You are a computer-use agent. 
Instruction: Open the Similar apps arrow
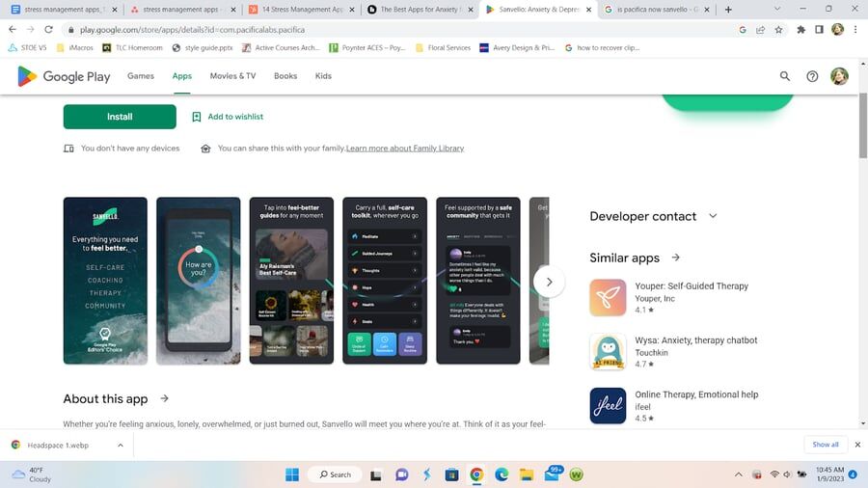pyautogui.click(x=675, y=258)
